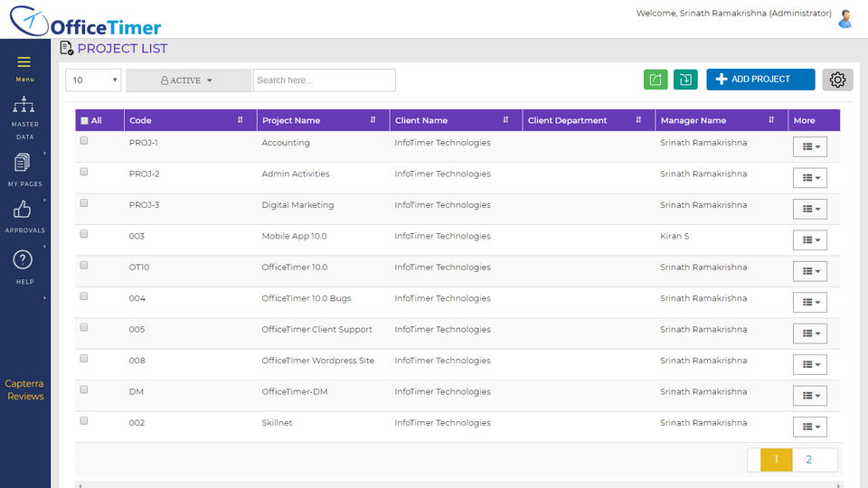This screenshot has height=488, width=868.
Task: Click the first green export icon button
Action: [x=656, y=80]
